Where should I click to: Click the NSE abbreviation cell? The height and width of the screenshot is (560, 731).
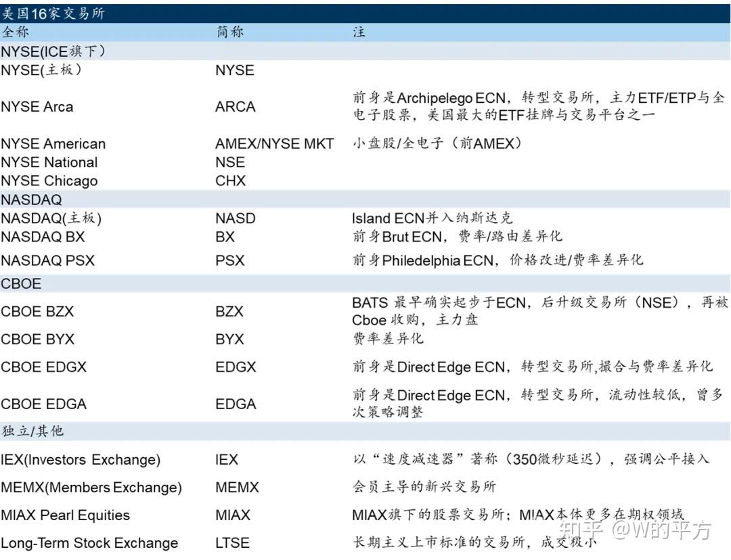230,162
